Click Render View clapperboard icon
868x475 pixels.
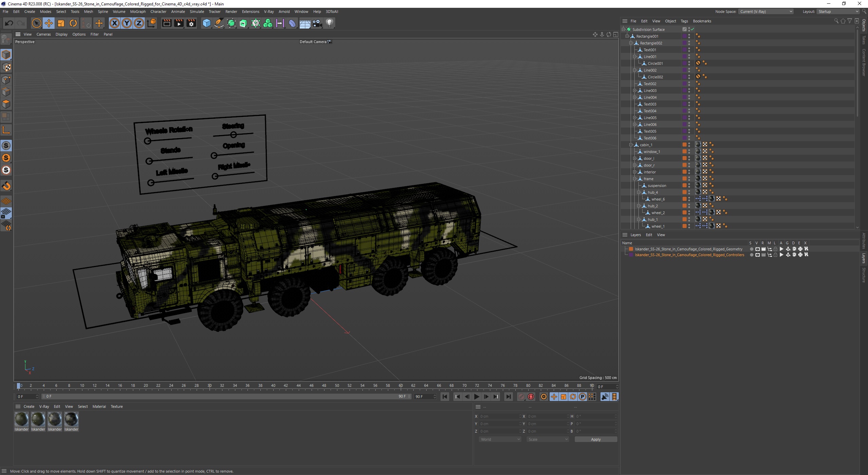tap(166, 23)
